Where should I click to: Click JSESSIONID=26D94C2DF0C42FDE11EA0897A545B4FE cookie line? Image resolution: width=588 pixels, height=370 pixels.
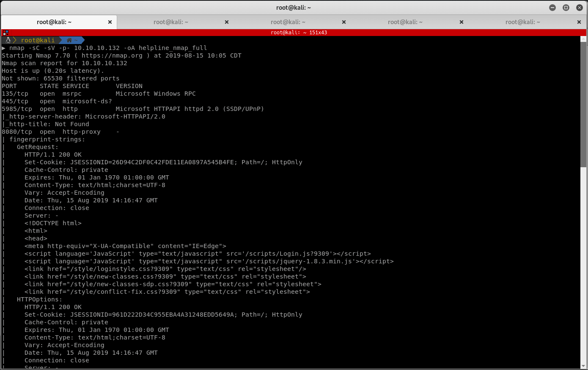point(163,162)
